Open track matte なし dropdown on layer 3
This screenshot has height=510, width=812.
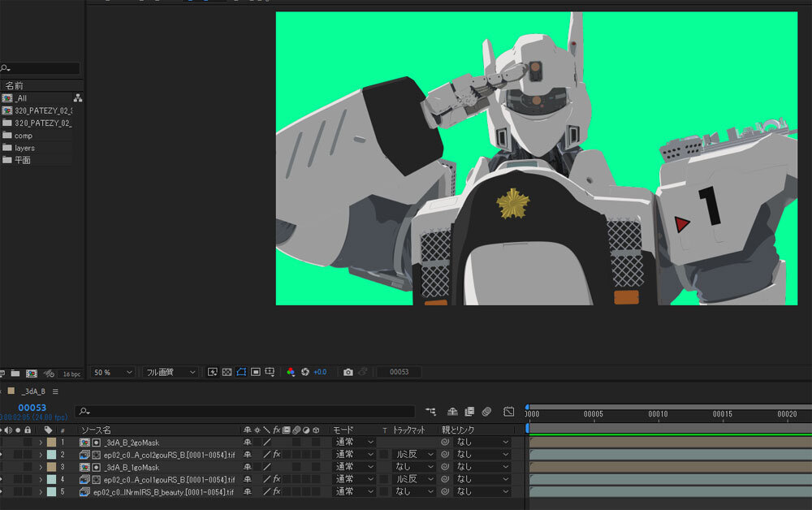click(413, 466)
